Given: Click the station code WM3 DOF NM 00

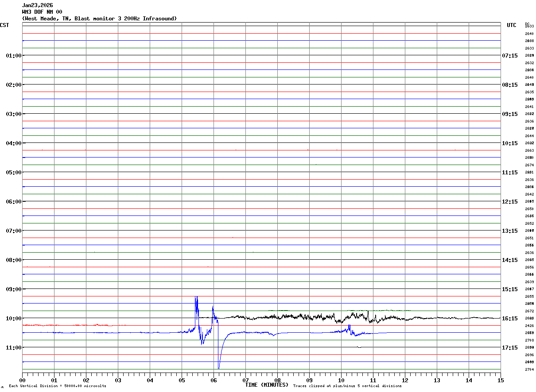Looking at the screenshot, I should pos(42,12).
